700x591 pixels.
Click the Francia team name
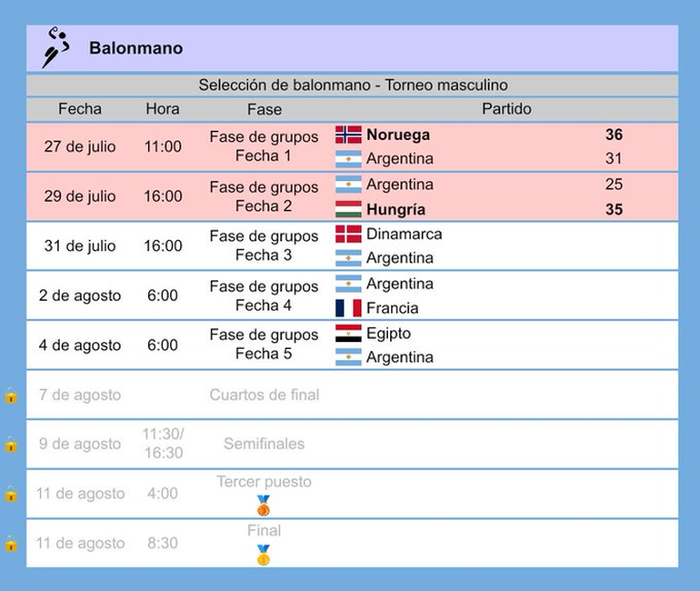[393, 308]
